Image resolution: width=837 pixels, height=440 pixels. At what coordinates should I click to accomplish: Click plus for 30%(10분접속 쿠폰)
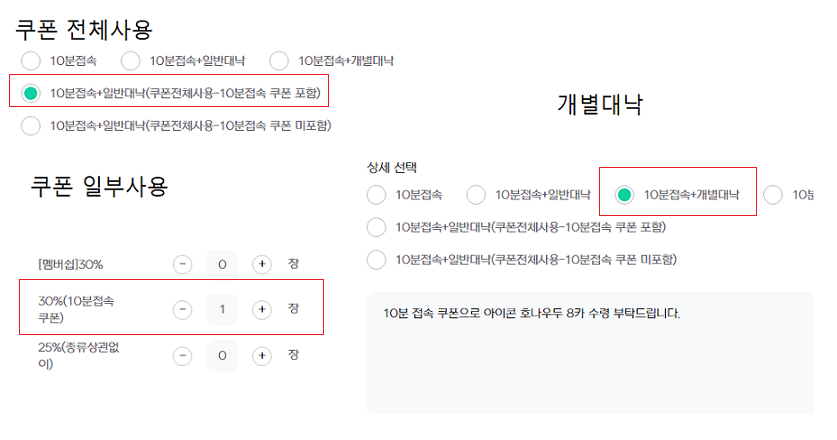click(262, 309)
